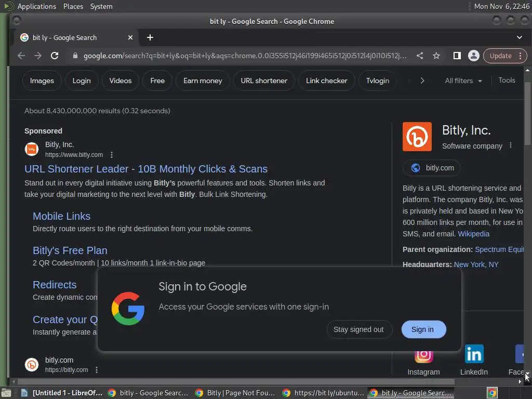
Task: Select the Images filter chip
Action: pos(42,81)
